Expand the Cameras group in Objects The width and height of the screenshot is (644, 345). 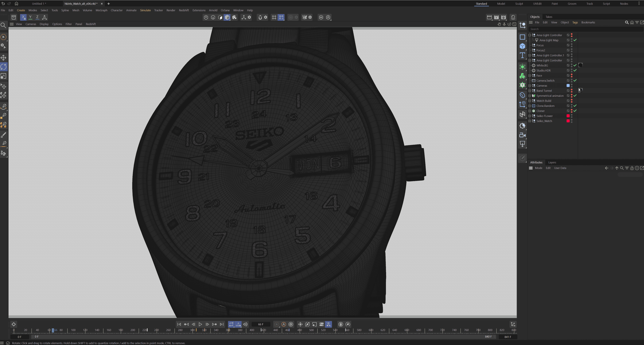tap(529, 86)
